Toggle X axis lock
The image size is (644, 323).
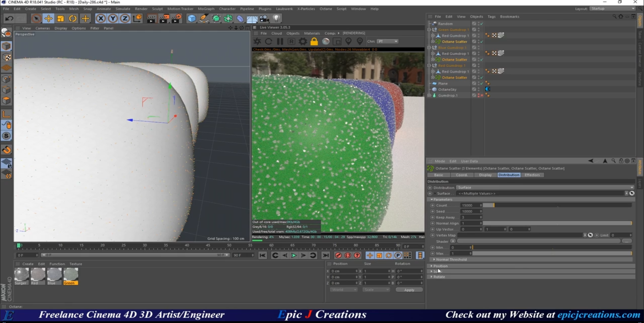click(101, 18)
